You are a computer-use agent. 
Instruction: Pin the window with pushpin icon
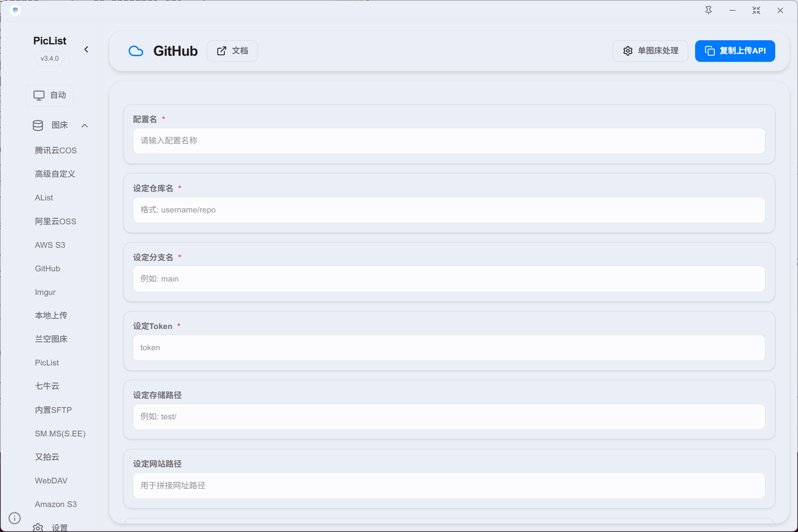[708, 10]
